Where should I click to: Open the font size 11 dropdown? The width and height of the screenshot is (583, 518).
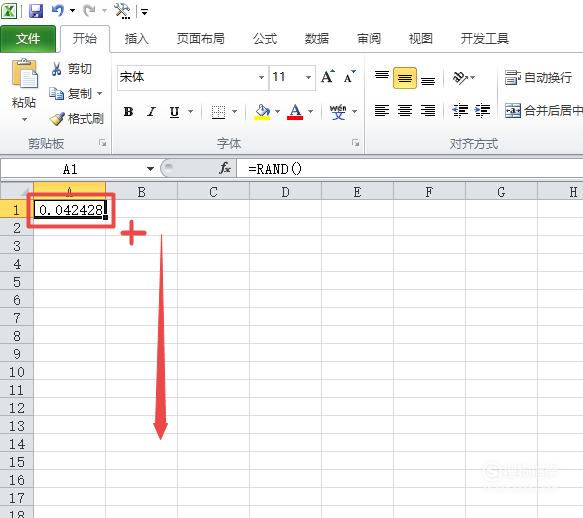tap(309, 77)
